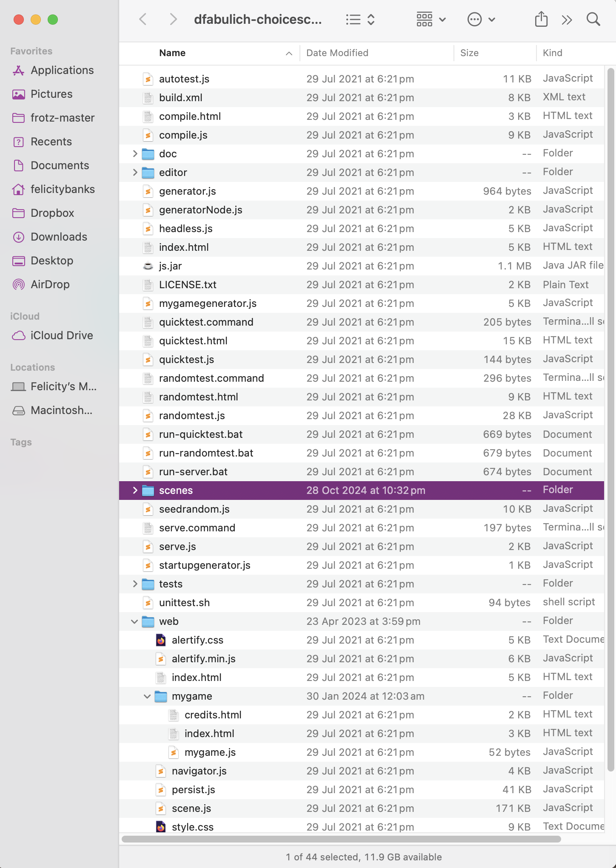The image size is (616, 868).
Task: Collapse the mygame folder
Action: (147, 696)
